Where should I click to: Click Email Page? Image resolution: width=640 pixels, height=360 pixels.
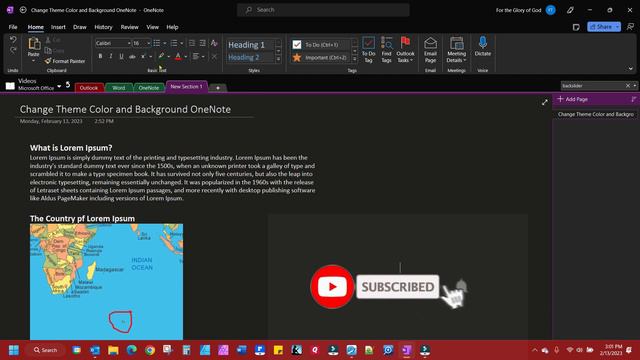pyautogui.click(x=430, y=50)
